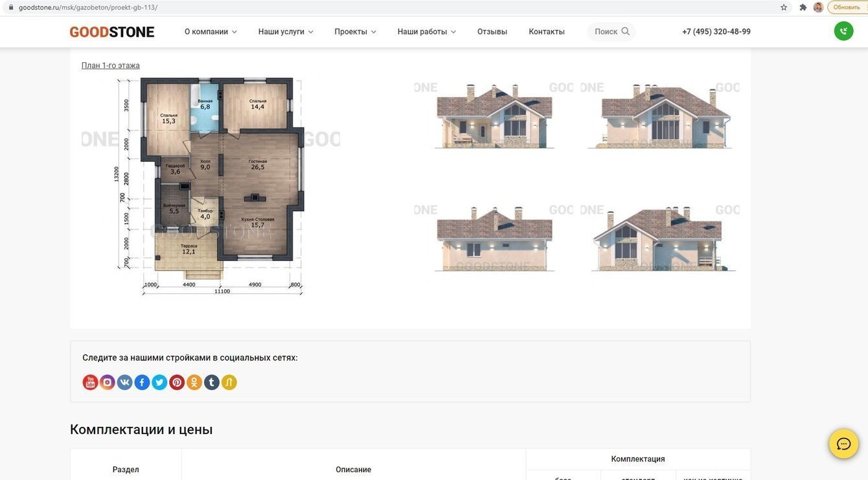Click the green phone callback button

coord(843,31)
